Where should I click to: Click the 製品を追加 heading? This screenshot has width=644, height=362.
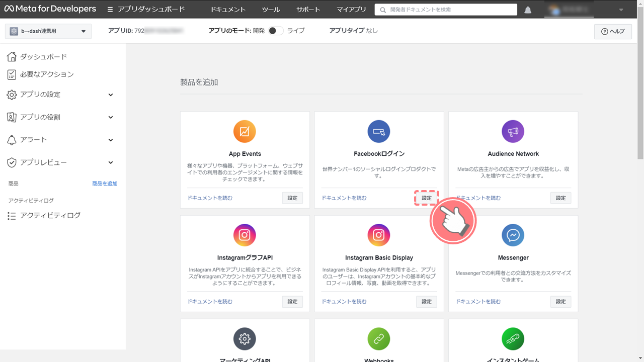point(199,82)
